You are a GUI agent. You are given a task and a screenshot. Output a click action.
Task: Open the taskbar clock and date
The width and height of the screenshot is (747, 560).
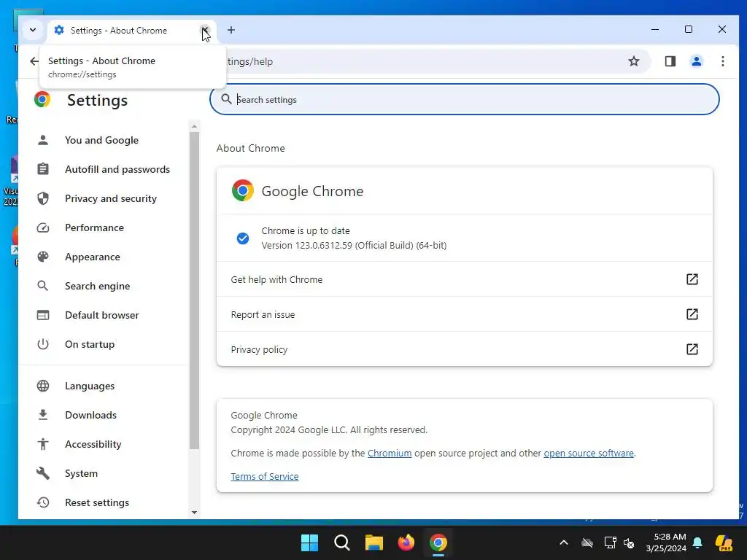click(666, 542)
